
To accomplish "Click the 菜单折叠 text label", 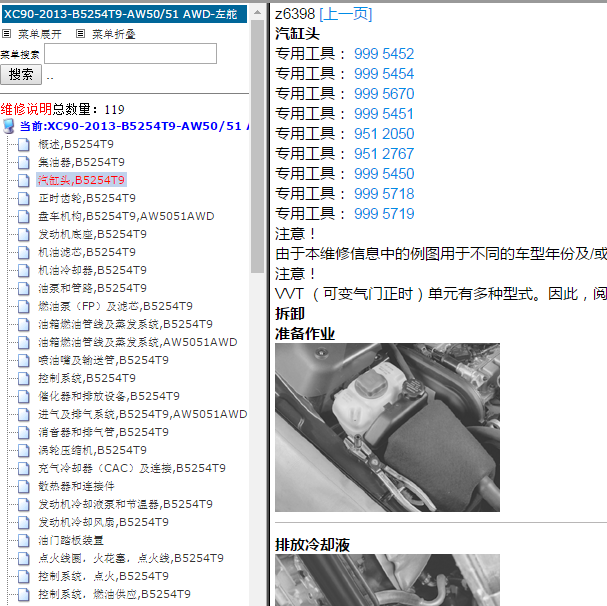I will [x=114, y=34].
